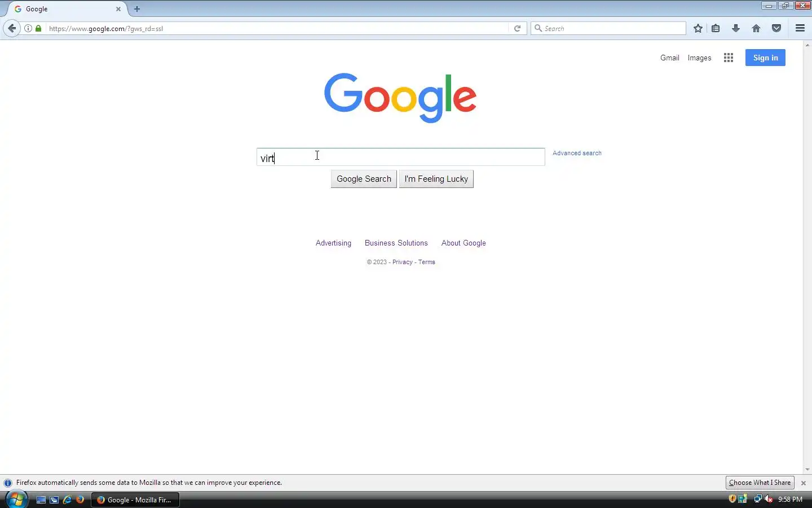Click the Google logo
This screenshot has height=508, width=812.
(400, 98)
